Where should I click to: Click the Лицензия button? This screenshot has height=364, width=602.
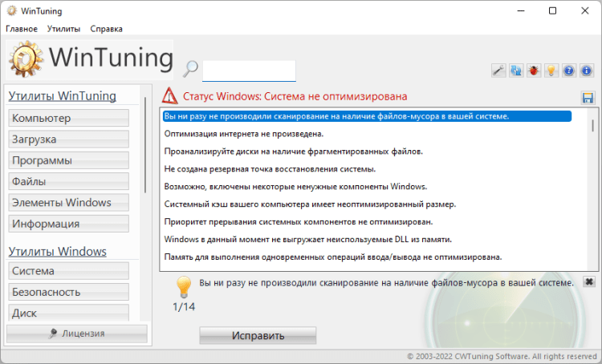[77, 334]
